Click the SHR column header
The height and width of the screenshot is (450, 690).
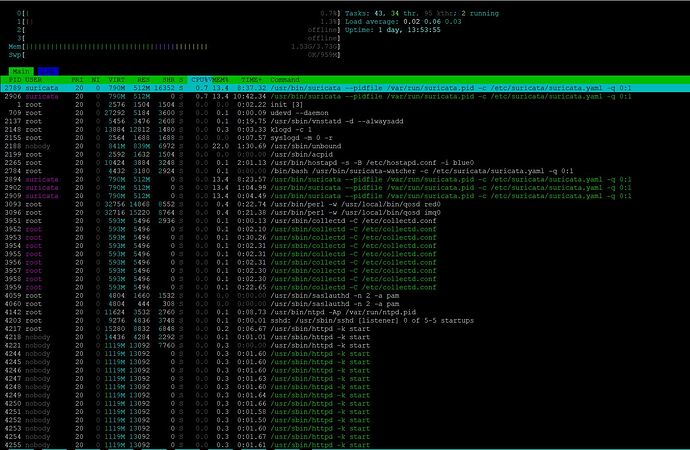[168, 80]
